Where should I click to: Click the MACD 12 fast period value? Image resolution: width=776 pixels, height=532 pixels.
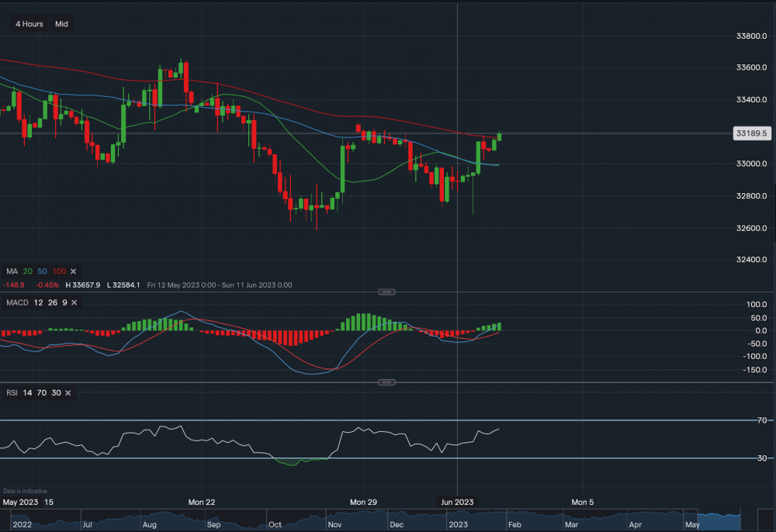39,302
